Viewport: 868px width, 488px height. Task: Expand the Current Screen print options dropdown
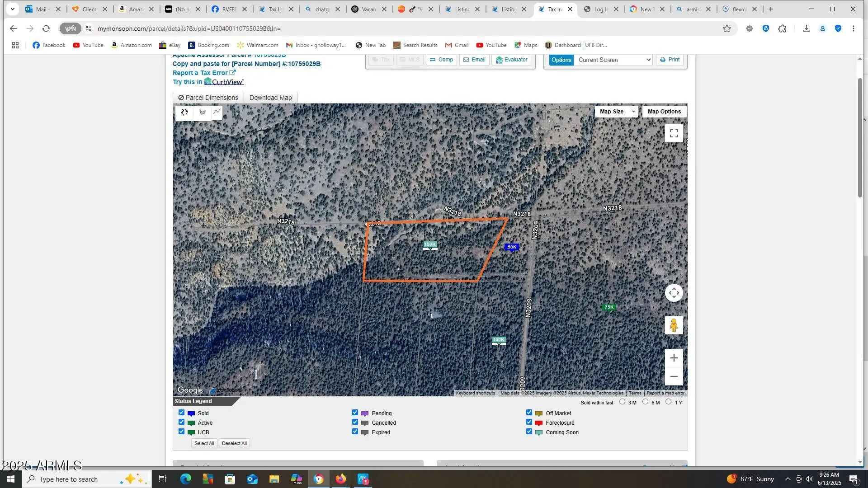(x=613, y=60)
